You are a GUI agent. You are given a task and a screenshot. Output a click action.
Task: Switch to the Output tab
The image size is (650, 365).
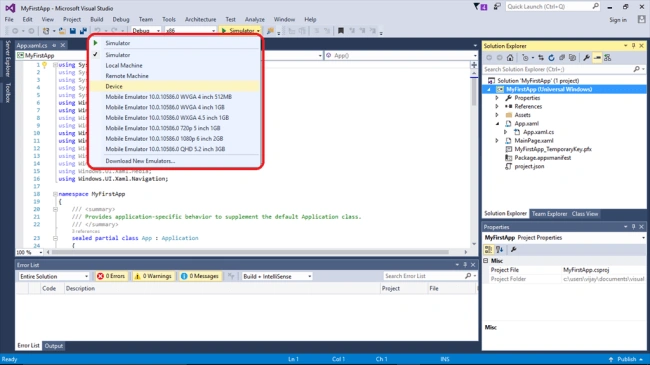click(53, 346)
